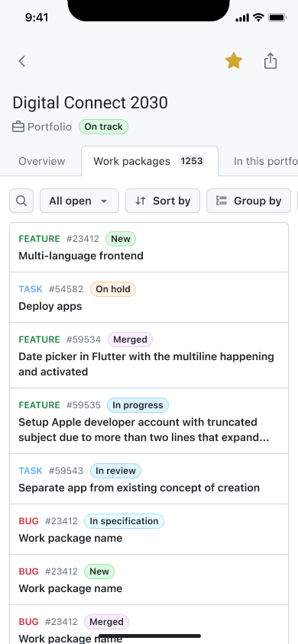Open Multi-language frontend work package
Image resolution: width=298 pixels, height=644 pixels.
tap(149, 247)
